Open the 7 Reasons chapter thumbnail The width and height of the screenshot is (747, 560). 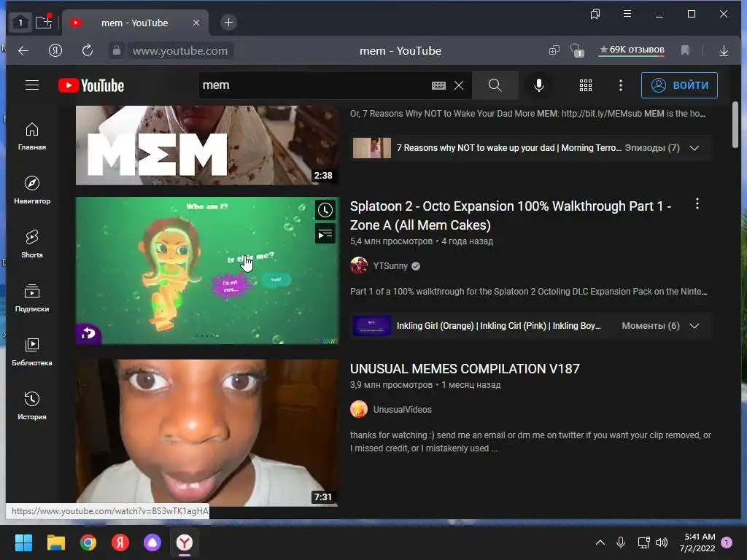(x=371, y=148)
